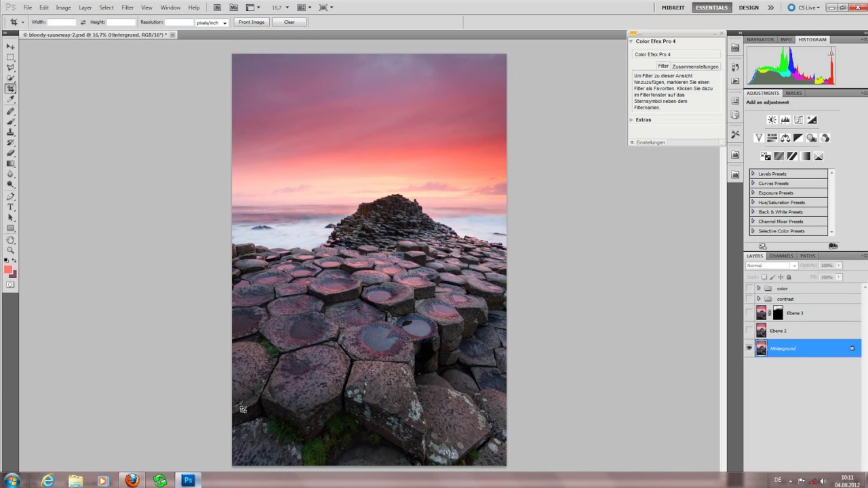The height and width of the screenshot is (488, 868).
Task: Show the contrast layer group
Action: (x=749, y=299)
